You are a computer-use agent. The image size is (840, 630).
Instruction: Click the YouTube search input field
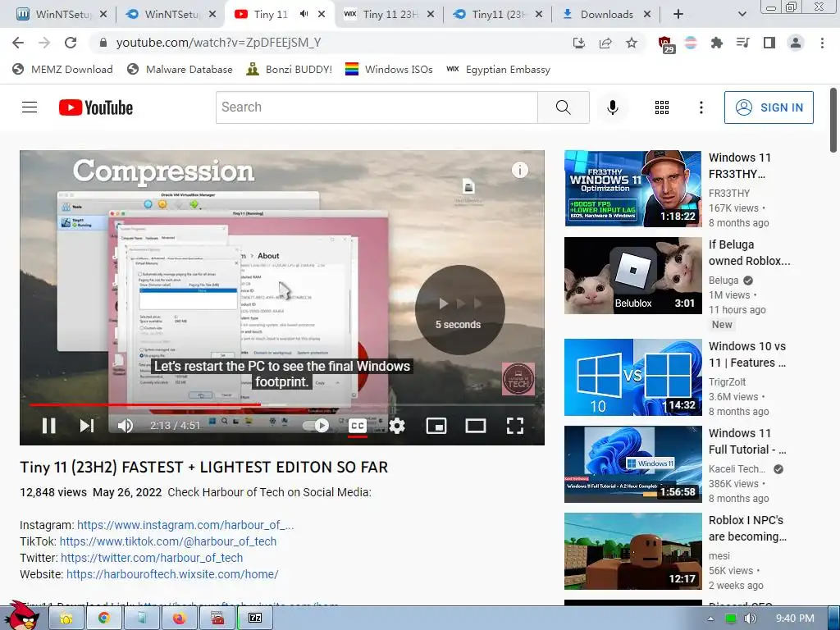click(x=377, y=107)
